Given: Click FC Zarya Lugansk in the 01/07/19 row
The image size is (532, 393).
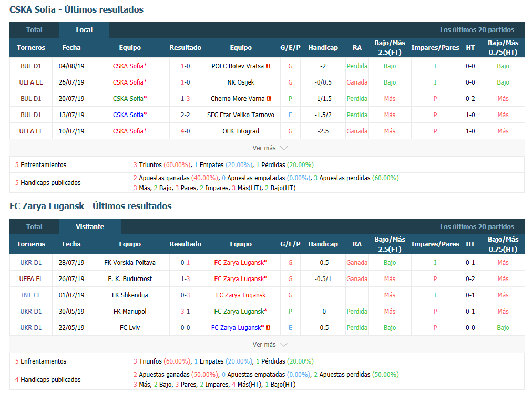Looking at the screenshot, I should [241, 295].
